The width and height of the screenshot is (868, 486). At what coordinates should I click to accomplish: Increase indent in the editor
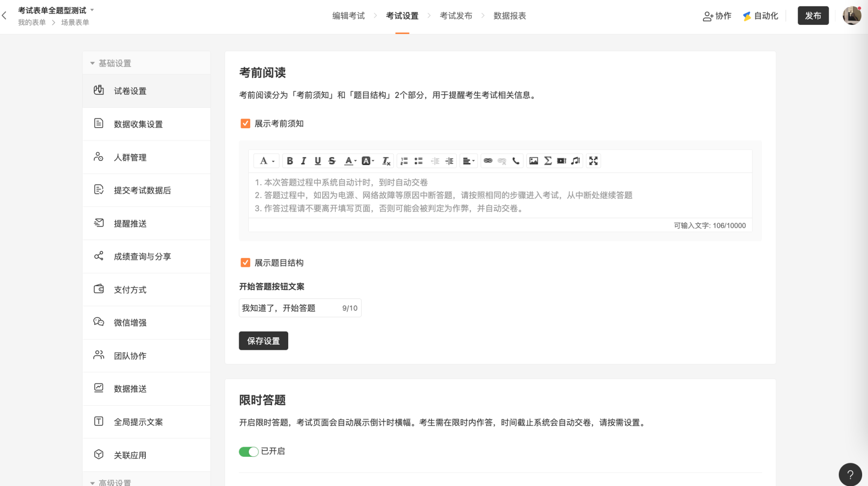[x=449, y=161]
